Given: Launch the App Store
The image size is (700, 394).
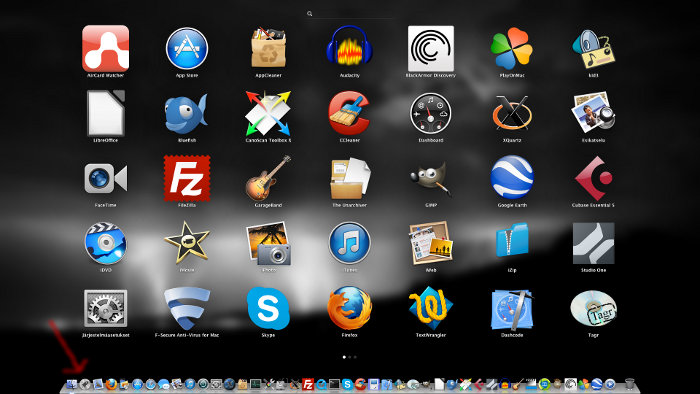Looking at the screenshot, I should [x=187, y=48].
